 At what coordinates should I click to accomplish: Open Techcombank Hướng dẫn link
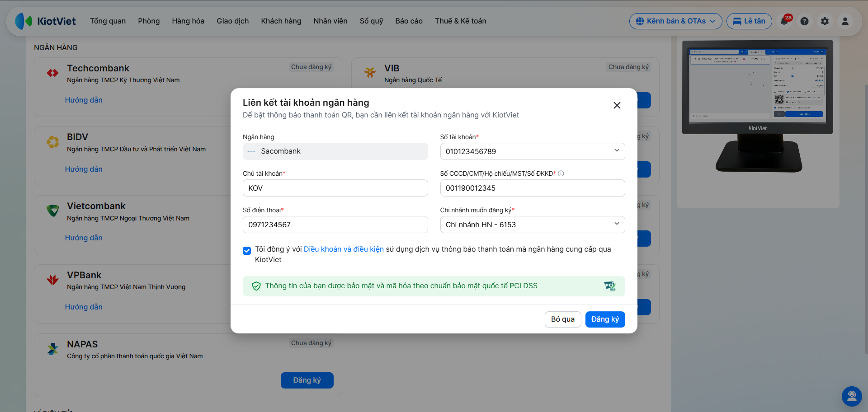[84, 100]
